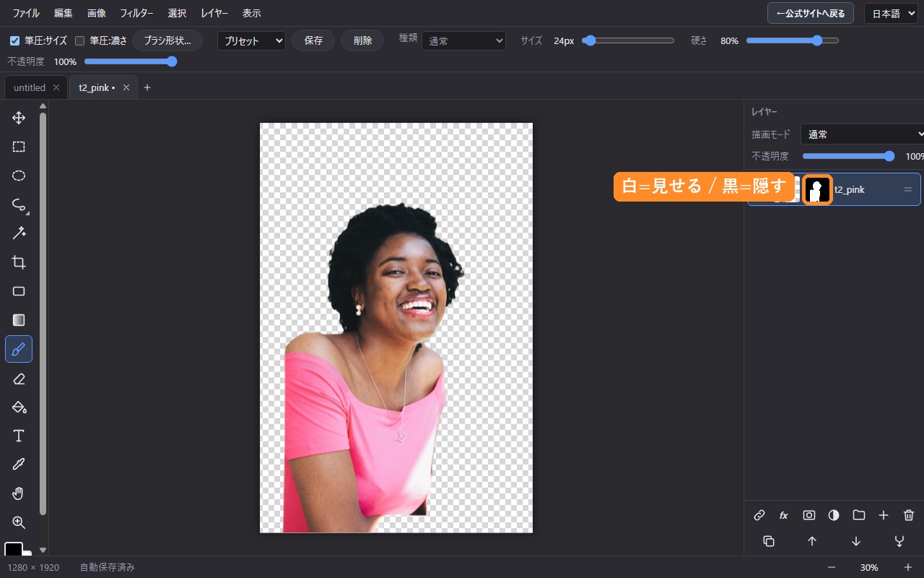Open the レイヤー menu

[x=214, y=13]
